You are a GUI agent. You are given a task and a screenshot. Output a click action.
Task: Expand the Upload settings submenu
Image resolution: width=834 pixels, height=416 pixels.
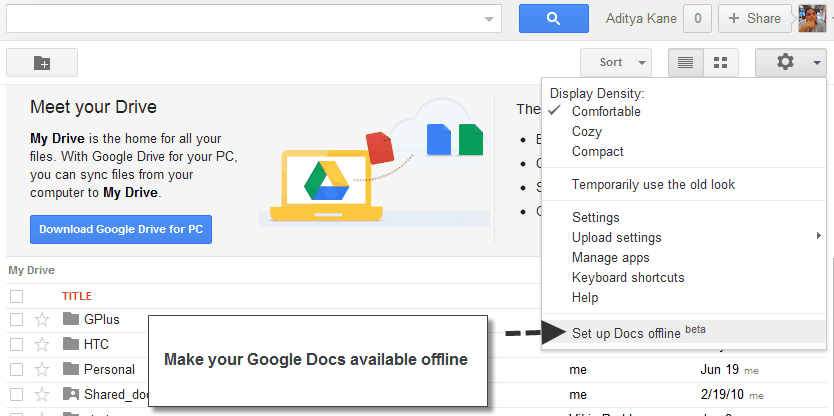coord(683,237)
